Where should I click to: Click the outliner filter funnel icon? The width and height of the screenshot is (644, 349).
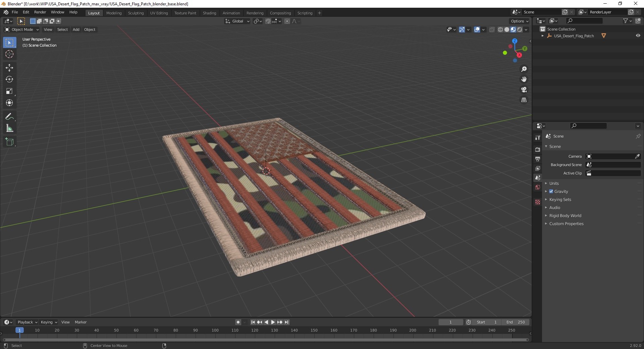(625, 21)
